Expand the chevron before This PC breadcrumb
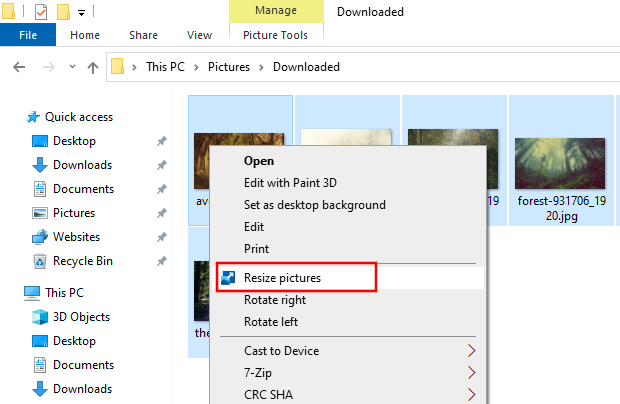Image resolution: width=620 pixels, height=404 pixels. click(134, 67)
